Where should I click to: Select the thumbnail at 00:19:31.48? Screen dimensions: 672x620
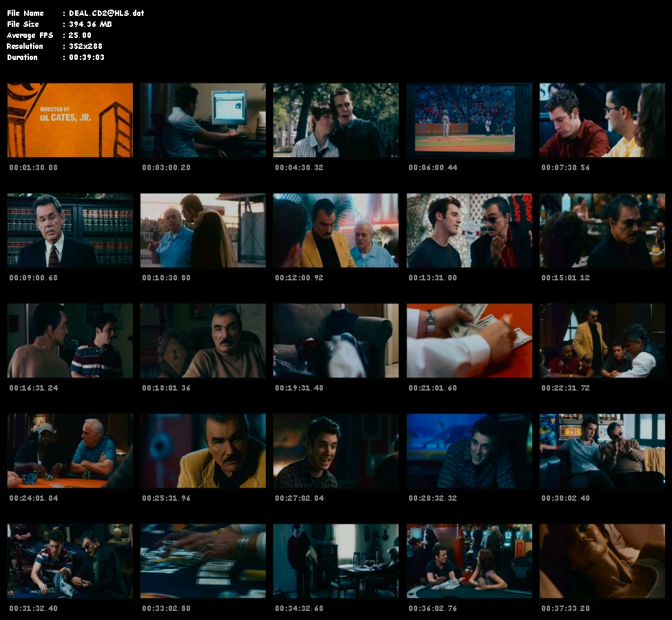tap(336, 340)
